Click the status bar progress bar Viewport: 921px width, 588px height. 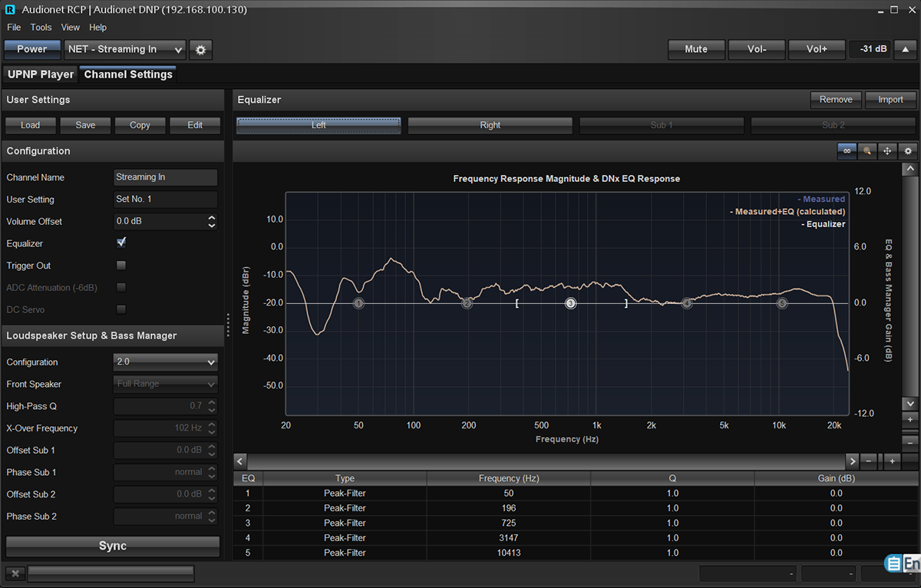coord(111,573)
